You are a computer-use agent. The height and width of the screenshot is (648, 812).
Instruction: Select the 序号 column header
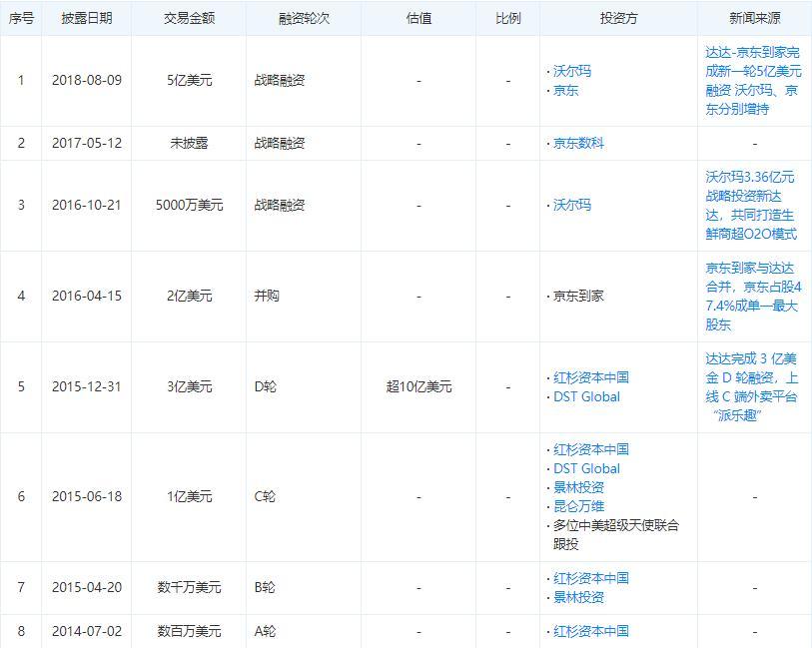click(21, 18)
